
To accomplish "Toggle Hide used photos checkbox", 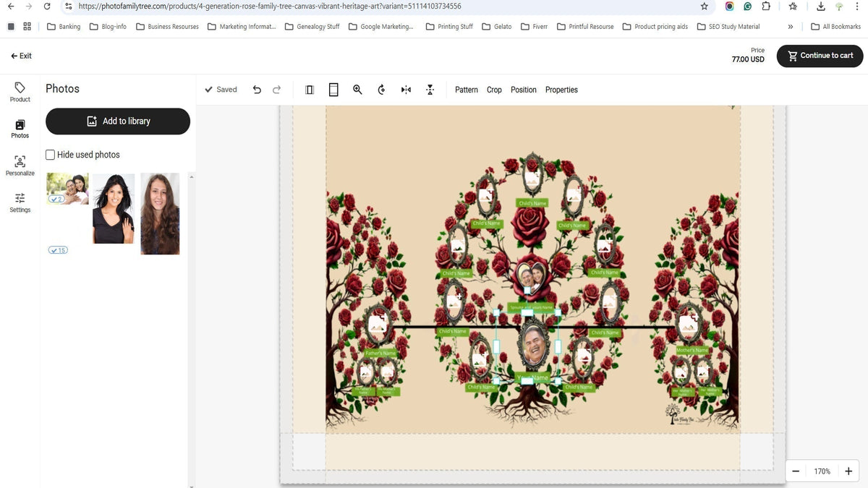I will (x=51, y=155).
